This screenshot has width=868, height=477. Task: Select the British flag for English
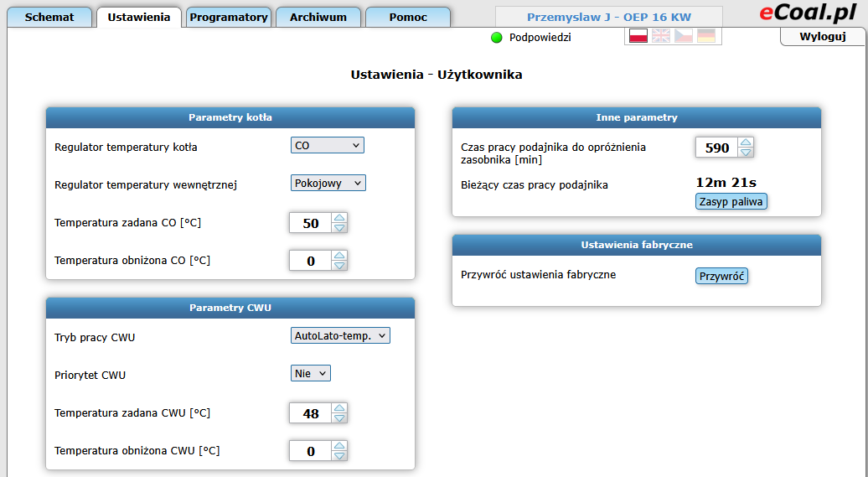pyautogui.click(x=661, y=36)
